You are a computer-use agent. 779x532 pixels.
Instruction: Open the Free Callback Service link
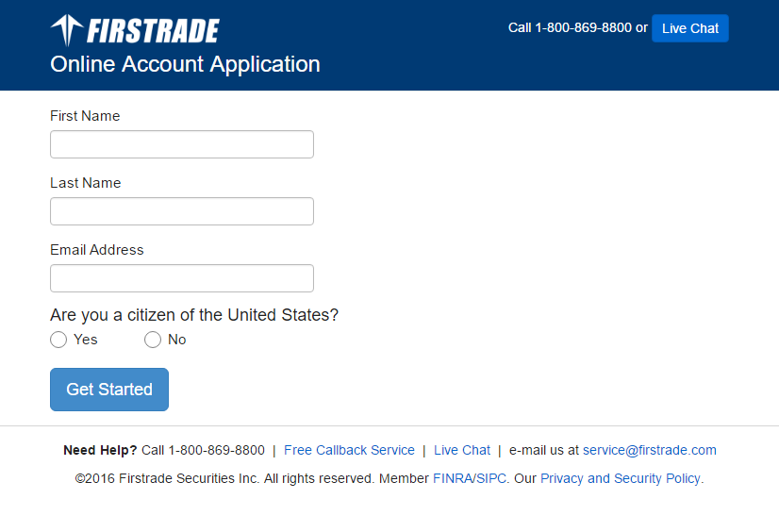(349, 450)
